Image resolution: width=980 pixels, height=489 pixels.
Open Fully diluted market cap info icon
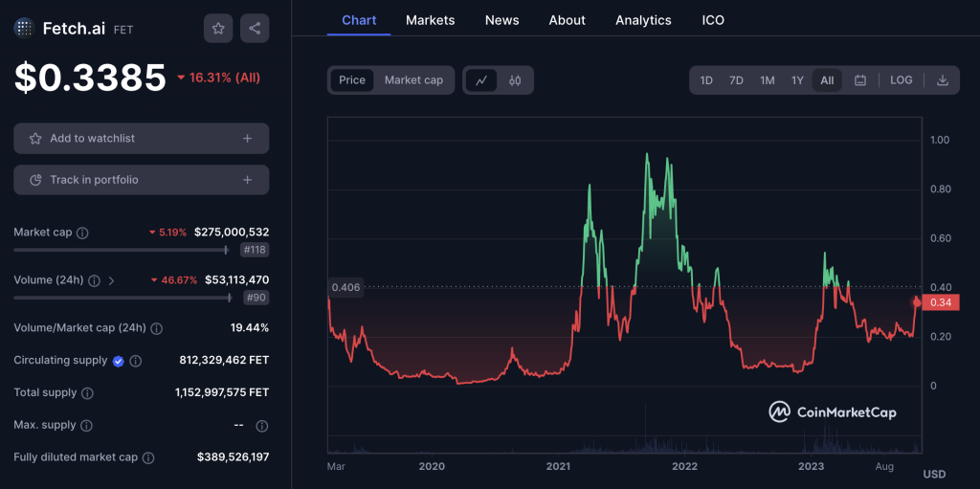(148, 457)
